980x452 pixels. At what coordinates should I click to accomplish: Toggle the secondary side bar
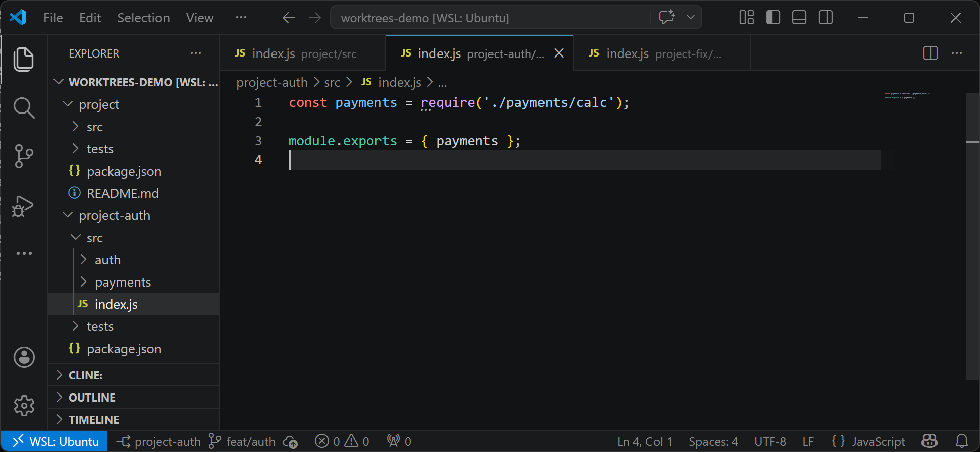click(x=826, y=18)
